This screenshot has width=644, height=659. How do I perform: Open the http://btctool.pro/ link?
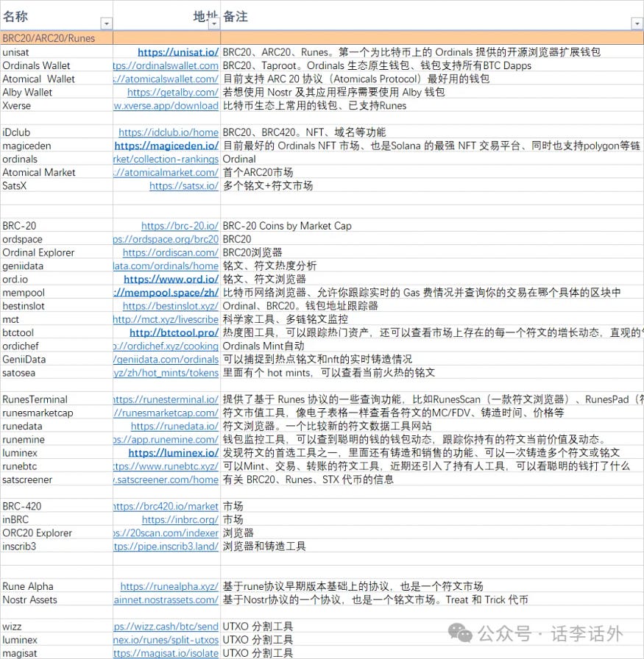[x=174, y=333]
